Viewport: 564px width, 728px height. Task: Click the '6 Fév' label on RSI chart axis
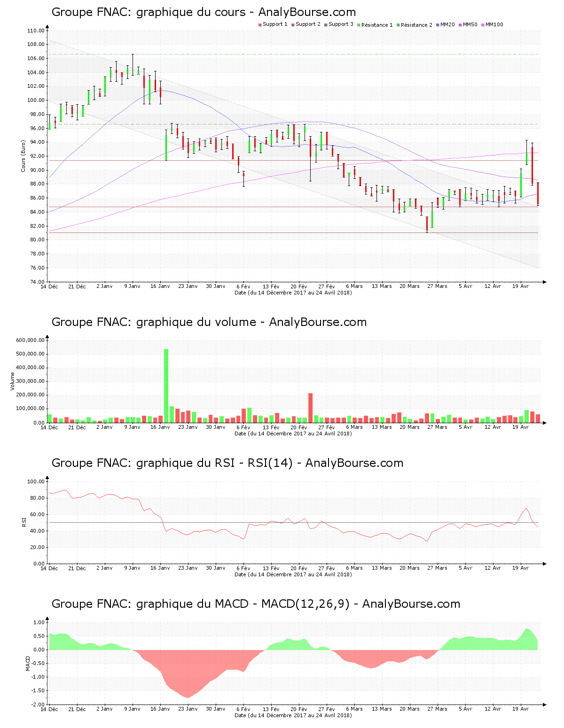(243, 568)
